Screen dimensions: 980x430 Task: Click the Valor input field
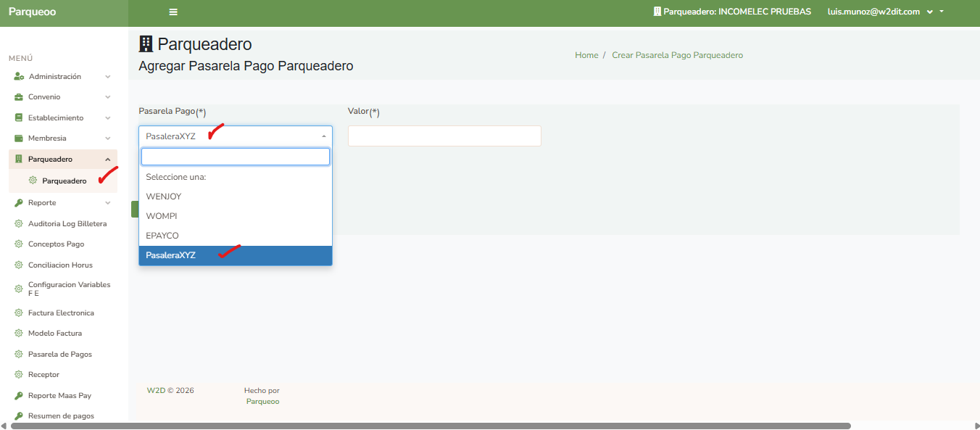(x=444, y=136)
